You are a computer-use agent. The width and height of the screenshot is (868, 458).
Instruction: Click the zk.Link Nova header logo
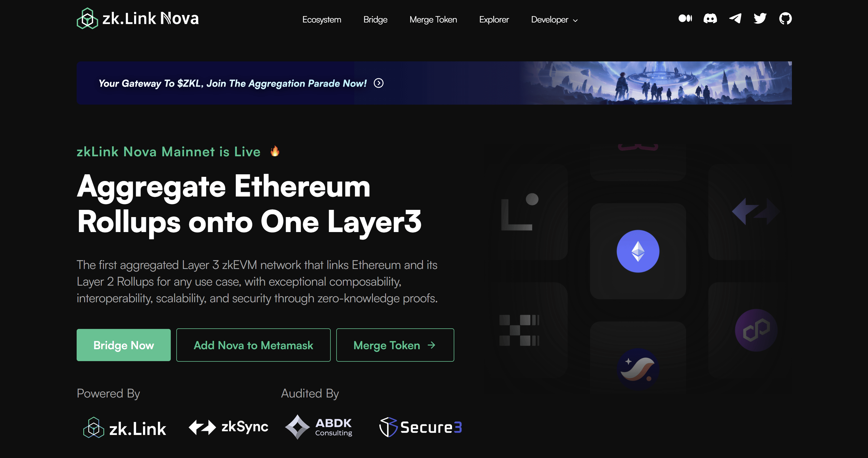tap(138, 18)
